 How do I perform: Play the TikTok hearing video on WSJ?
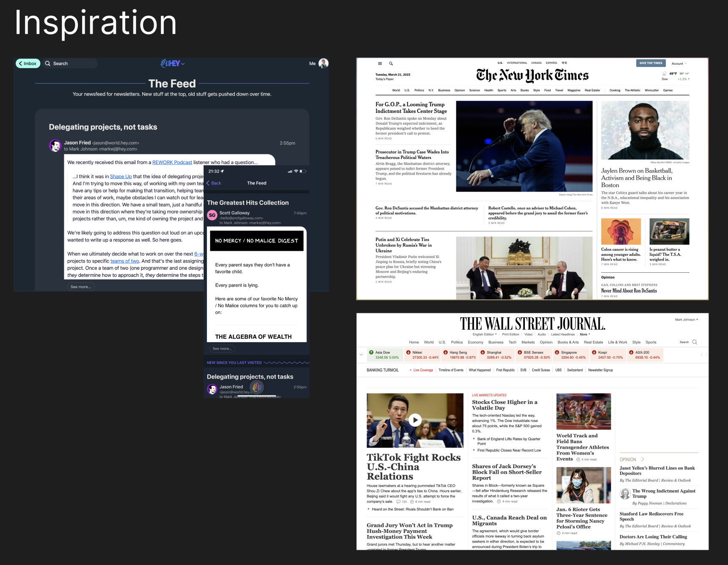coord(415,420)
